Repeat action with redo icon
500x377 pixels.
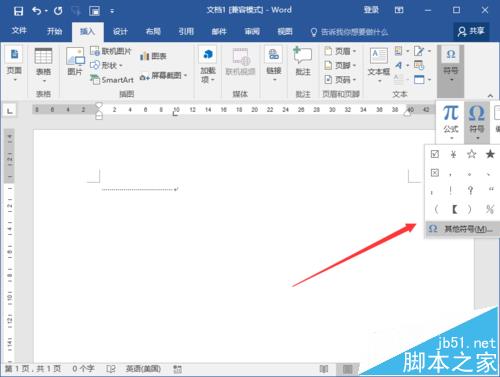coord(58,11)
